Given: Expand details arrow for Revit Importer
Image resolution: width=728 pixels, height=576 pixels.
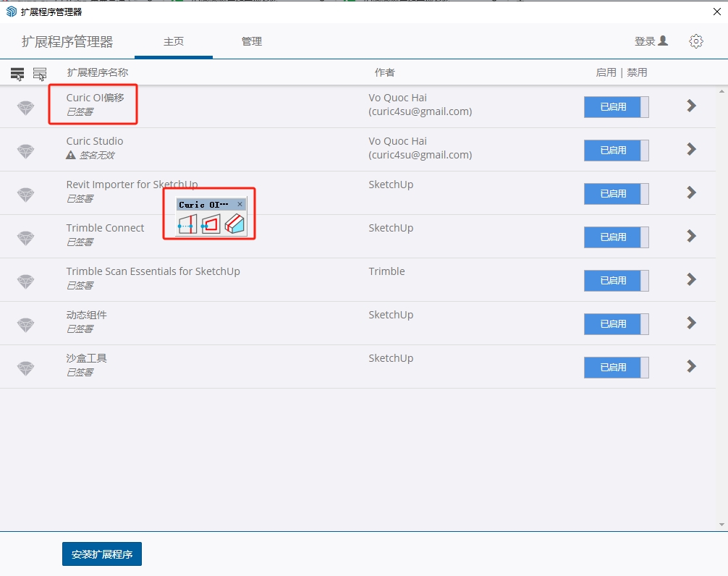Looking at the screenshot, I should point(691,192).
